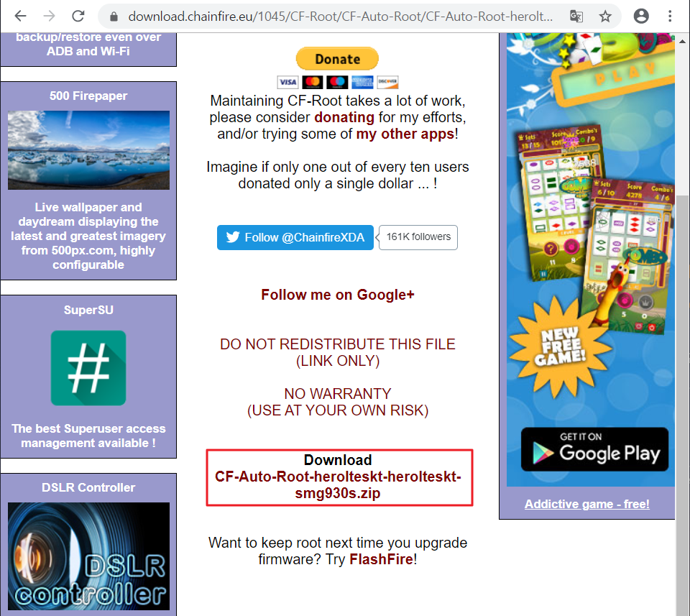Viewport: 690px width, 616px height.
Task: Click the Maestro card icon
Action: click(338, 82)
